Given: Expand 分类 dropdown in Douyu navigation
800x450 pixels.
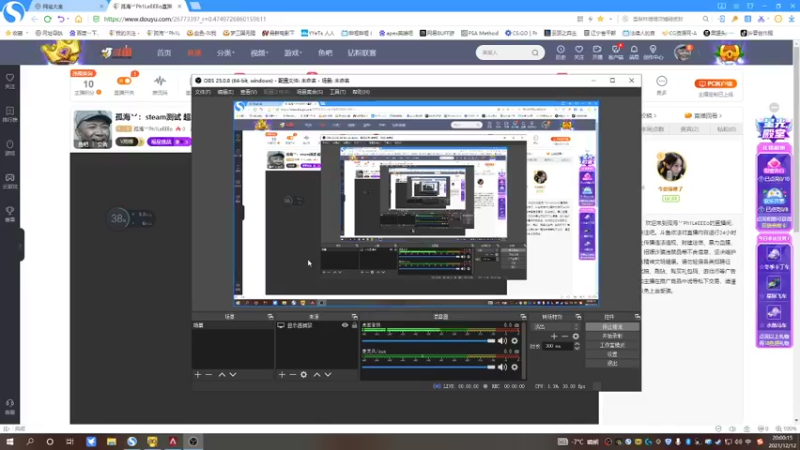Looking at the screenshot, I should pos(225,53).
